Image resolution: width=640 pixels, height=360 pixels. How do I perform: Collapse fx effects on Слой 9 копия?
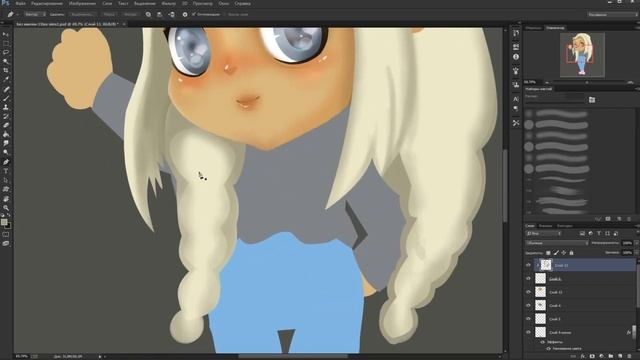(x=629, y=332)
